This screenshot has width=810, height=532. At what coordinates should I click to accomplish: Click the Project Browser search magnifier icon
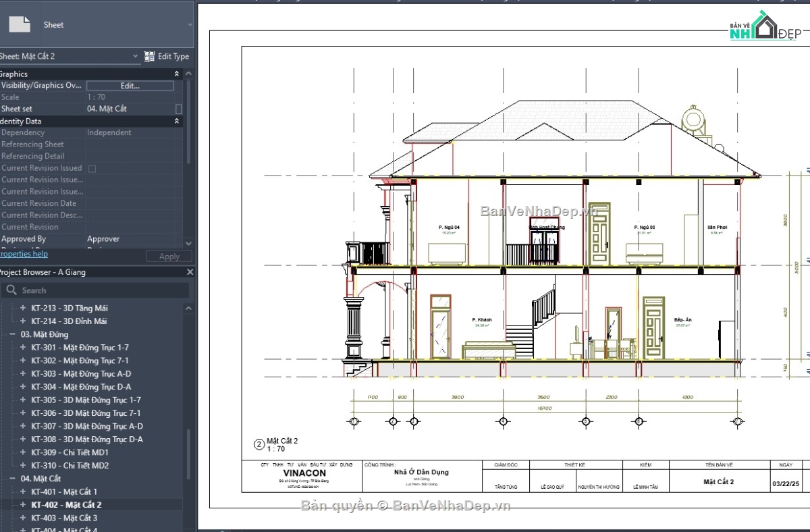pos(11,290)
